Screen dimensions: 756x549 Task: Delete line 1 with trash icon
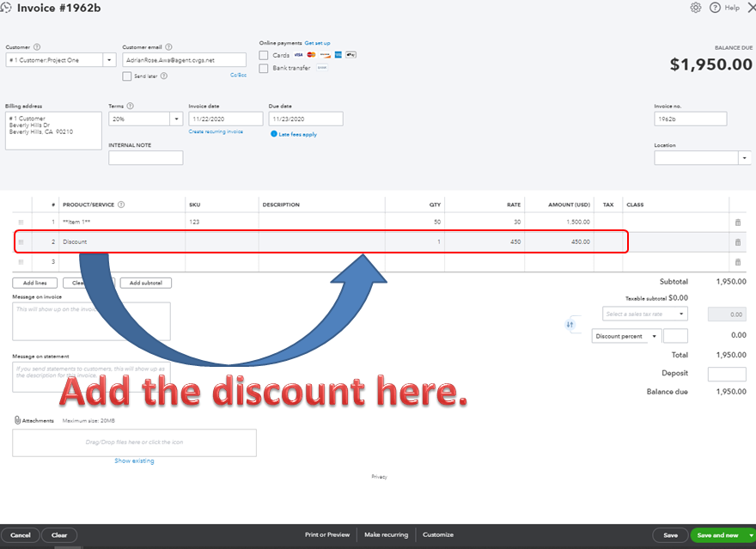738,223
